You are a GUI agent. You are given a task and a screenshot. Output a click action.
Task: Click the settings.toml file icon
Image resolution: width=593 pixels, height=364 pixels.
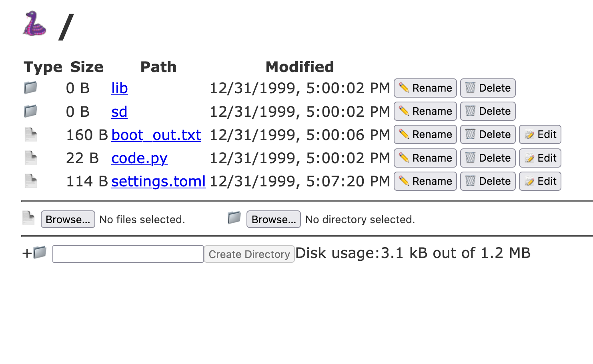[x=30, y=181]
